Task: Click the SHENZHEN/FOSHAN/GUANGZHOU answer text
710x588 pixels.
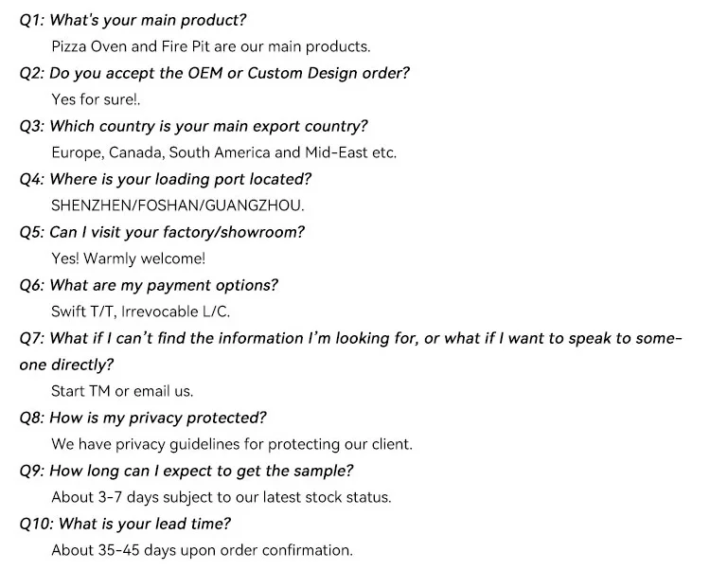Action: [x=177, y=205]
